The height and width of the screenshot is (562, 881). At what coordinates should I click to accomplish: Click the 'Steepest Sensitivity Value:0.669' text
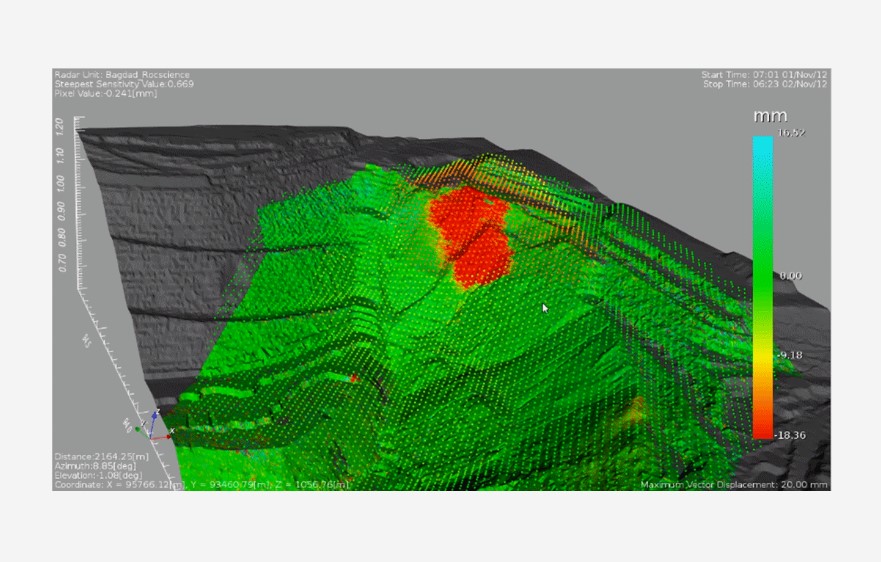[124, 84]
